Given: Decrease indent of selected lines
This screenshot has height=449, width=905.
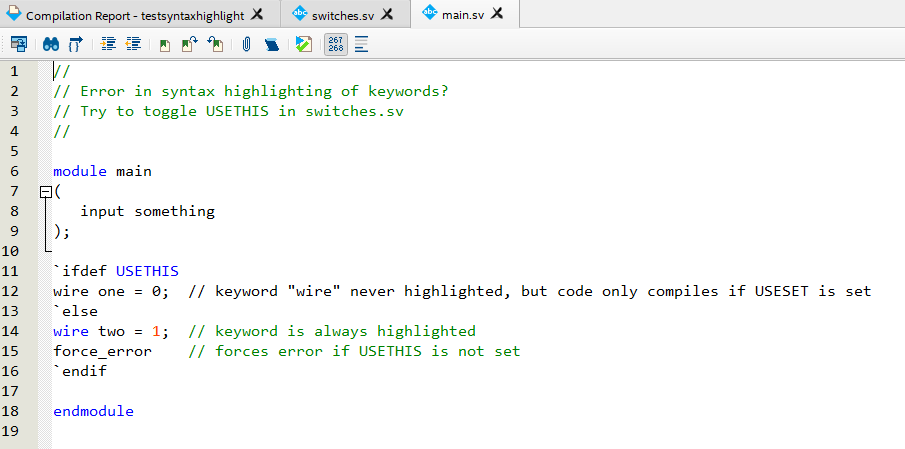Looking at the screenshot, I should tap(133, 44).
